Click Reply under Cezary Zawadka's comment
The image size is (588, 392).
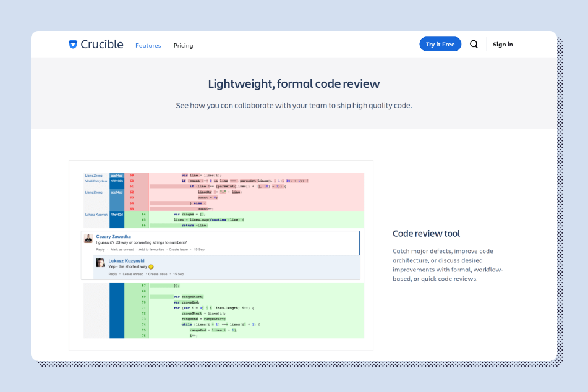pos(101,249)
